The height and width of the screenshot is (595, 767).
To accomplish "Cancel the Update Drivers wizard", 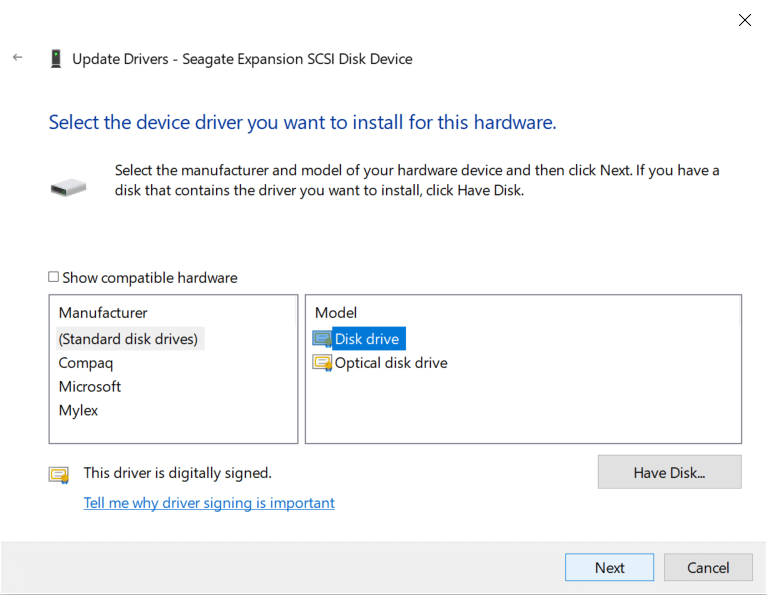I will coord(708,567).
